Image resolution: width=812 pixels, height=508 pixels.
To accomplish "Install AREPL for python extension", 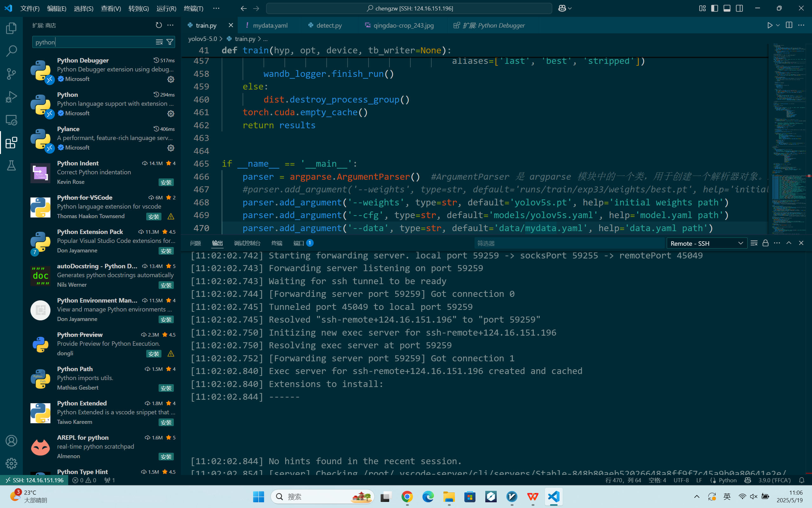I will point(166,457).
